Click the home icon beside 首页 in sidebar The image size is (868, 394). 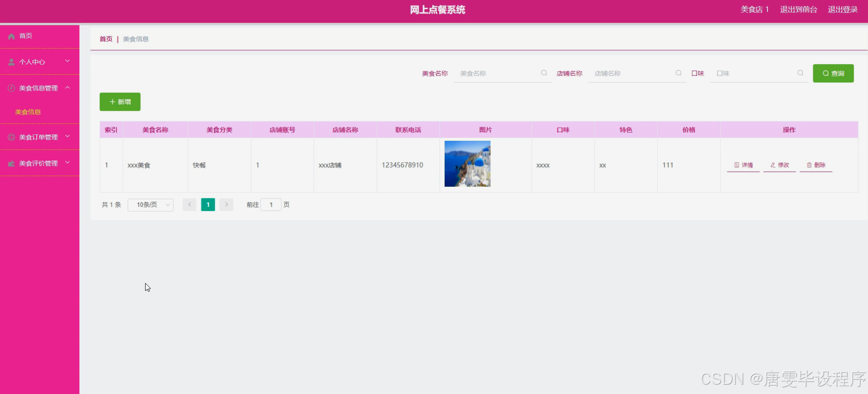(x=12, y=36)
